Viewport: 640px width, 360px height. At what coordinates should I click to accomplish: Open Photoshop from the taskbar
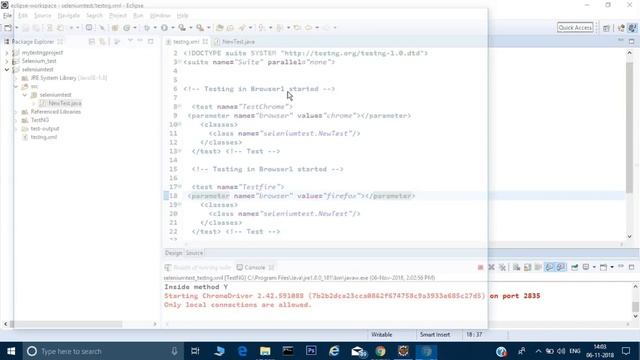(x=311, y=351)
